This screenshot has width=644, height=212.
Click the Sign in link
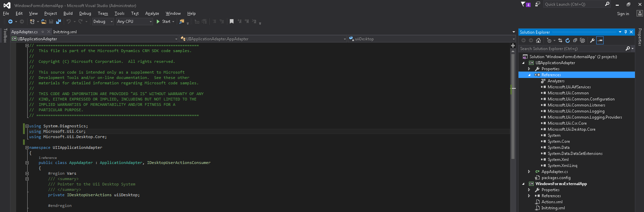(x=623, y=14)
